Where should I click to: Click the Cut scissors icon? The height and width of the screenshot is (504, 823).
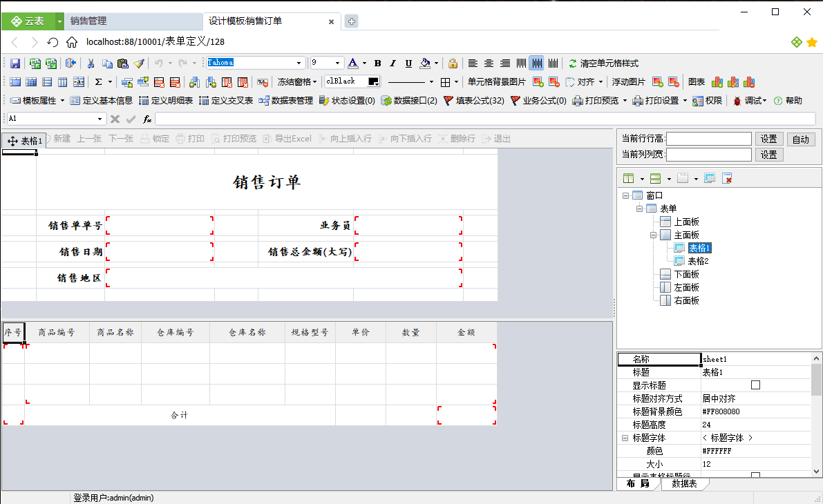click(x=91, y=64)
